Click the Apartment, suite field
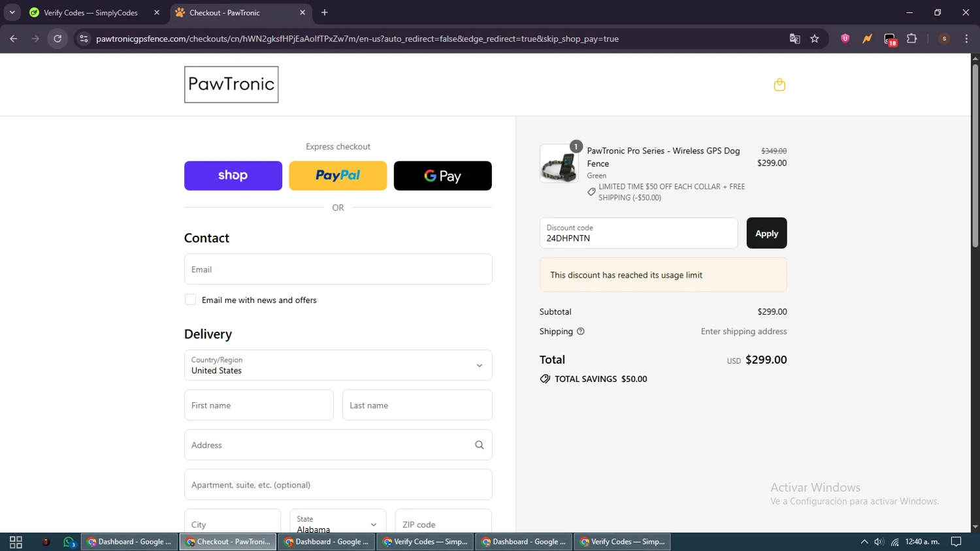 click(x=338, y=485)
